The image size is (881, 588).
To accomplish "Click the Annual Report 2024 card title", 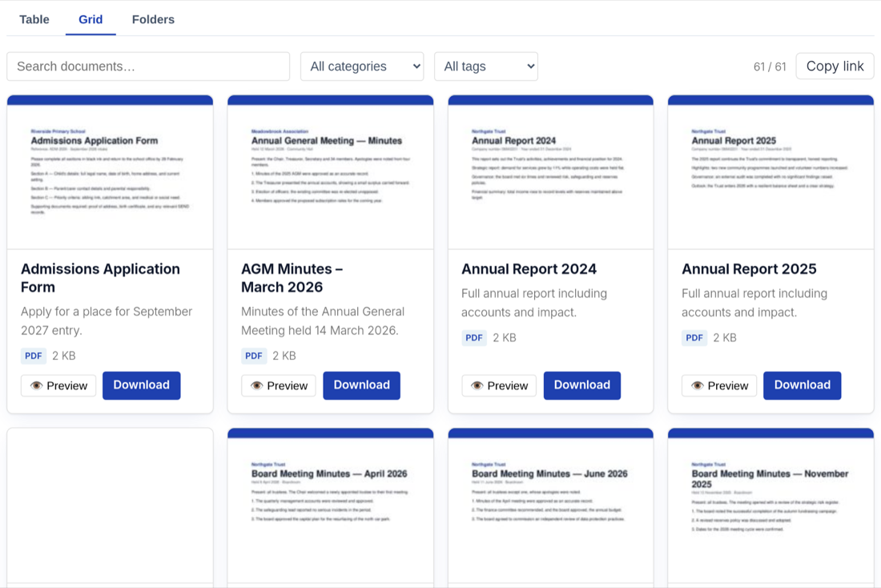I will [529, 268].
